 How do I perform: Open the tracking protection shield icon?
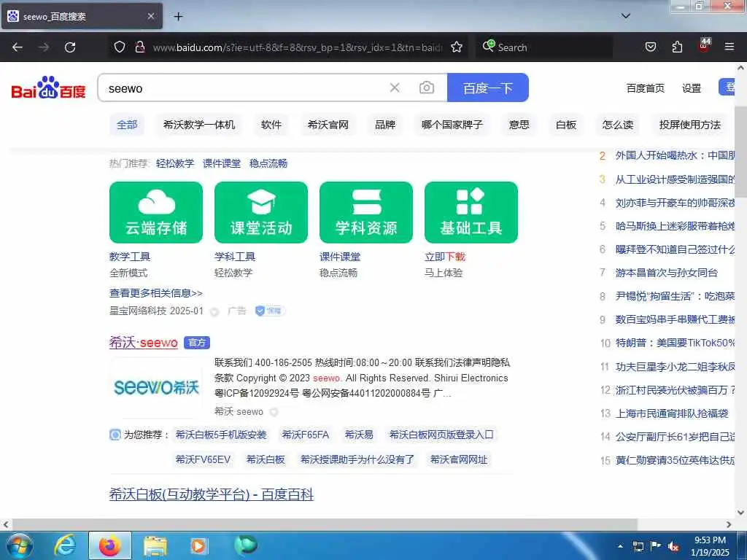pos(120,47)
